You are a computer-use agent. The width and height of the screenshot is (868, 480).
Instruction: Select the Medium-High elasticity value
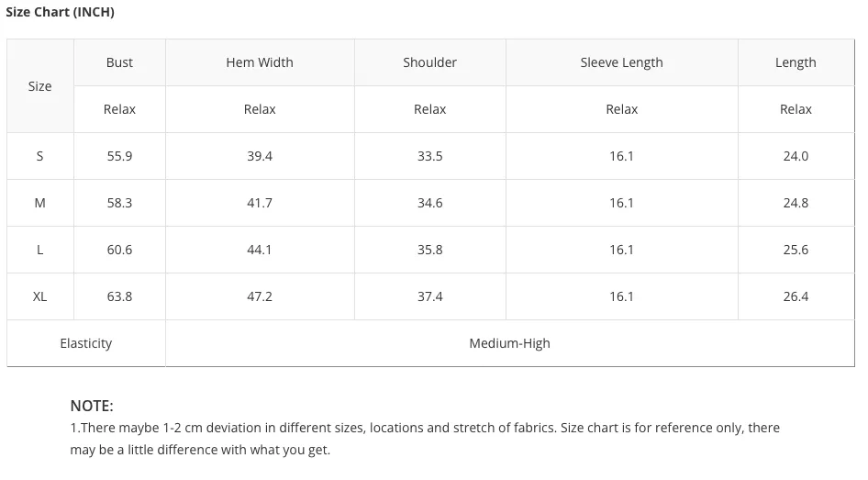click(509, 343)
